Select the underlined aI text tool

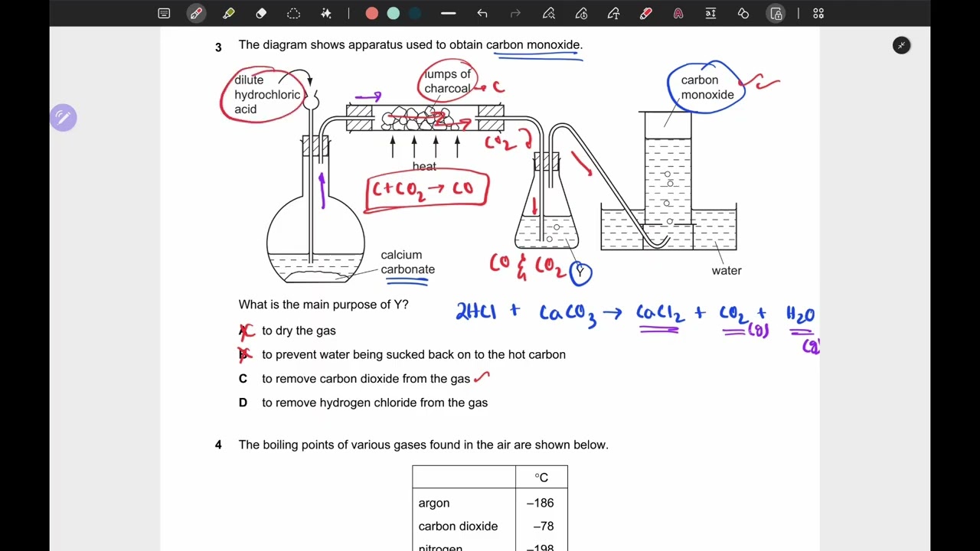pyautogui.click(x=710, y=13)
